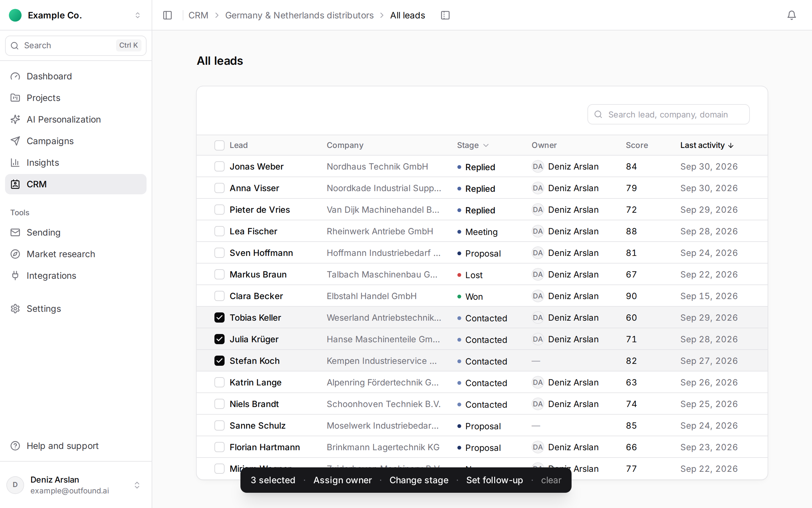Click the Search lead, company, domain field

(x=668, y=115)
